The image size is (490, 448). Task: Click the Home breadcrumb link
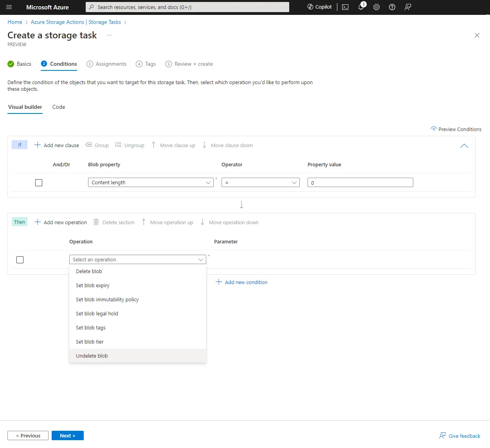(x=15, y=22)
